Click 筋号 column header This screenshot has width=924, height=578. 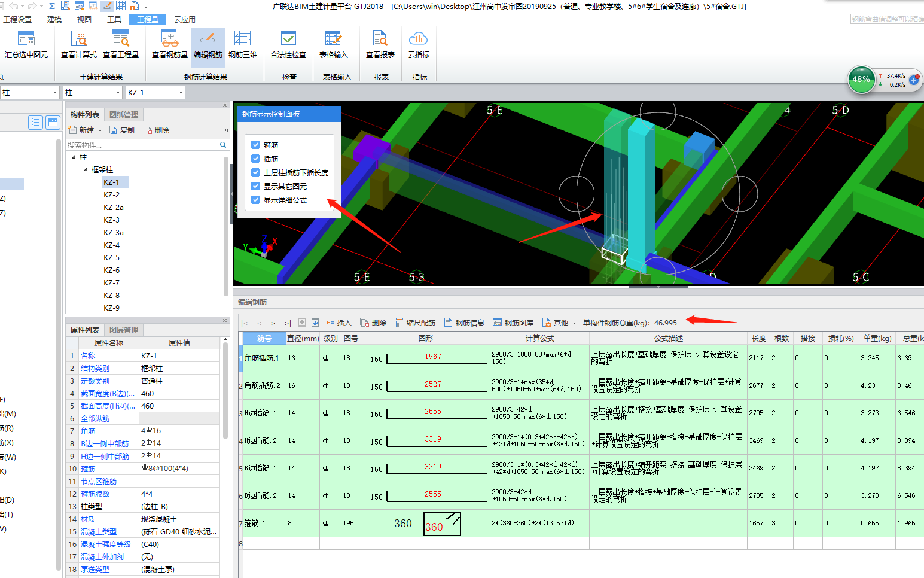click(x=264, y=338)
